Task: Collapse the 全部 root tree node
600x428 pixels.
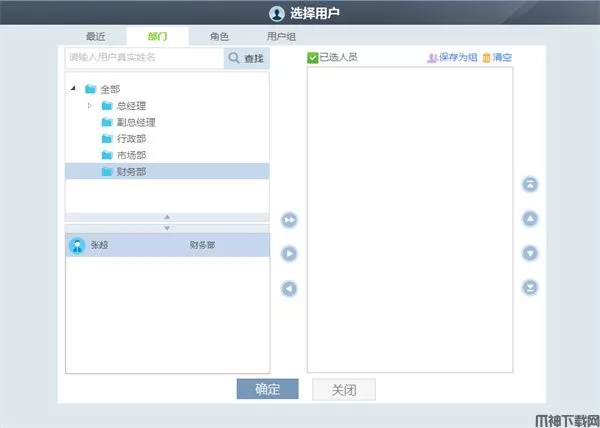Action: 73,89
